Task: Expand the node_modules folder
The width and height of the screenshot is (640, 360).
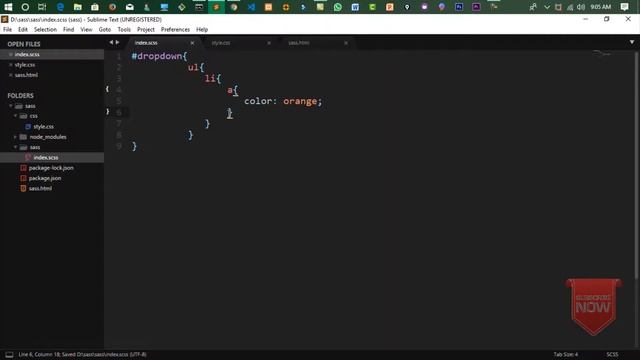Action: (16, 137)
